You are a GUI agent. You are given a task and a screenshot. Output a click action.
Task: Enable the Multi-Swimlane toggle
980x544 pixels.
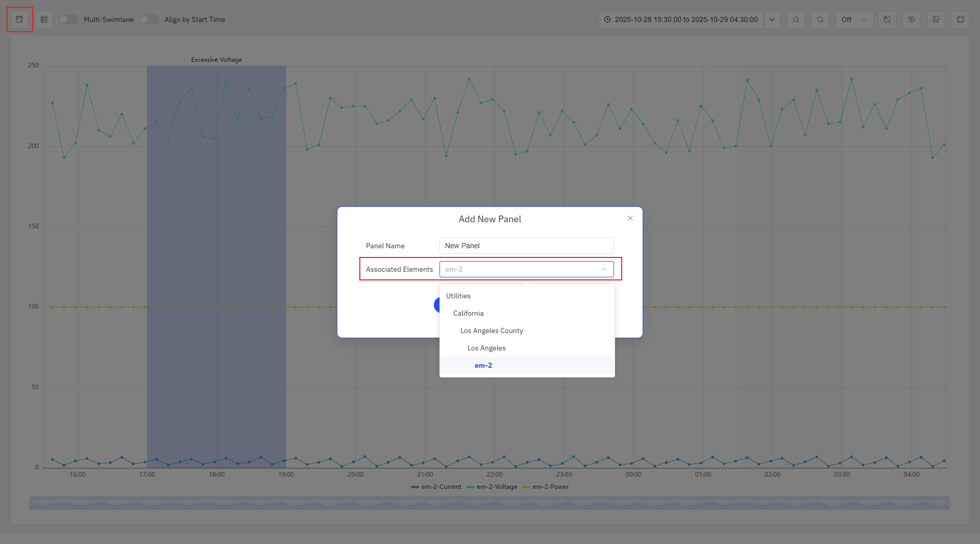point(68,19)
